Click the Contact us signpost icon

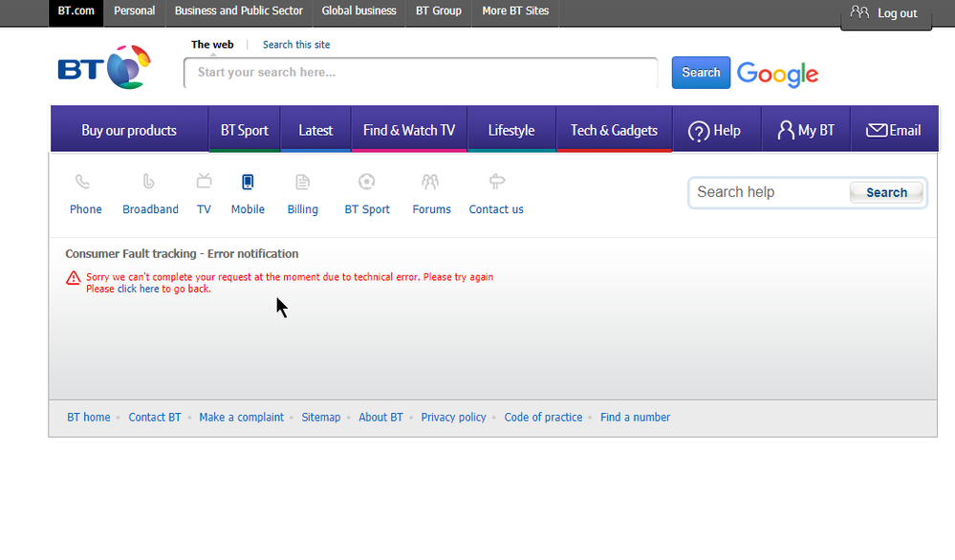496,182
